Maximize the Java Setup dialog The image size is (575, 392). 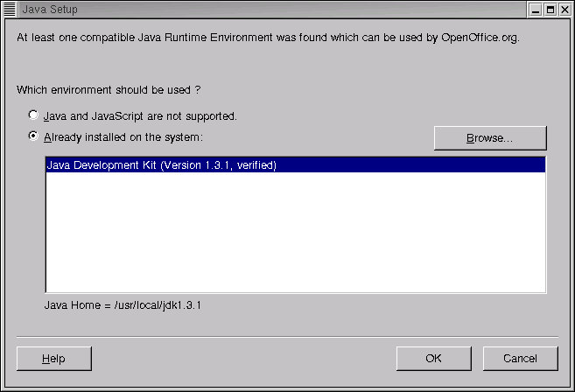click(550, 9)
